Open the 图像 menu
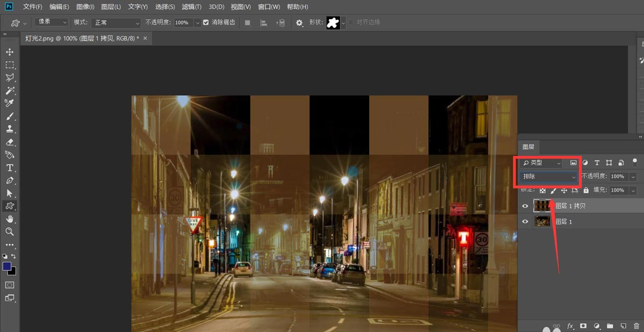Viewport: 644px width, 332px height. (85, 7)
